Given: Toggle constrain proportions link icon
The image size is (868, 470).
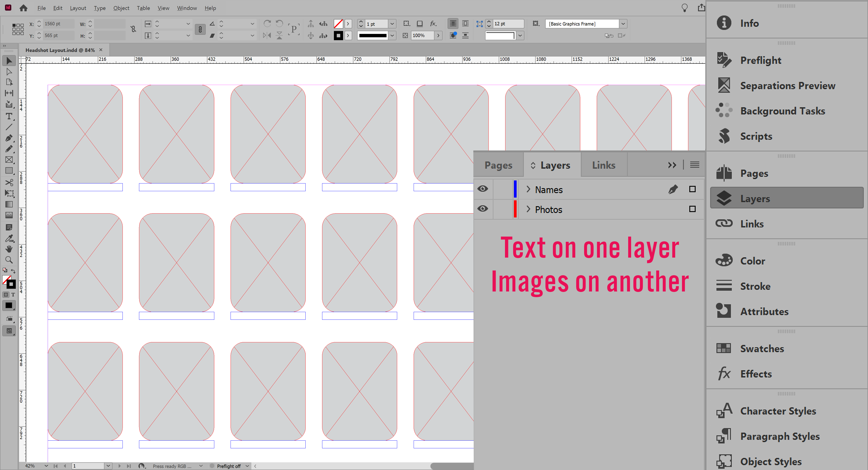Looking at the screenshot, I should [x=133, y=29].
